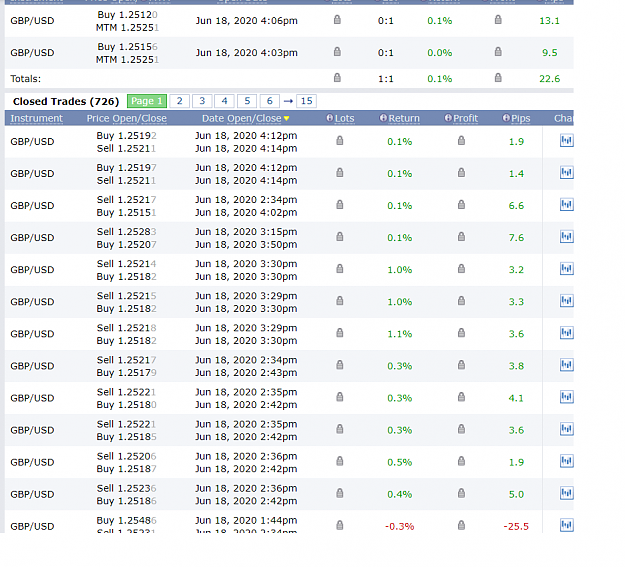Screen dimensions: 625x567
Task: Click the Closed Trades (726) heading
Action: 66,101
